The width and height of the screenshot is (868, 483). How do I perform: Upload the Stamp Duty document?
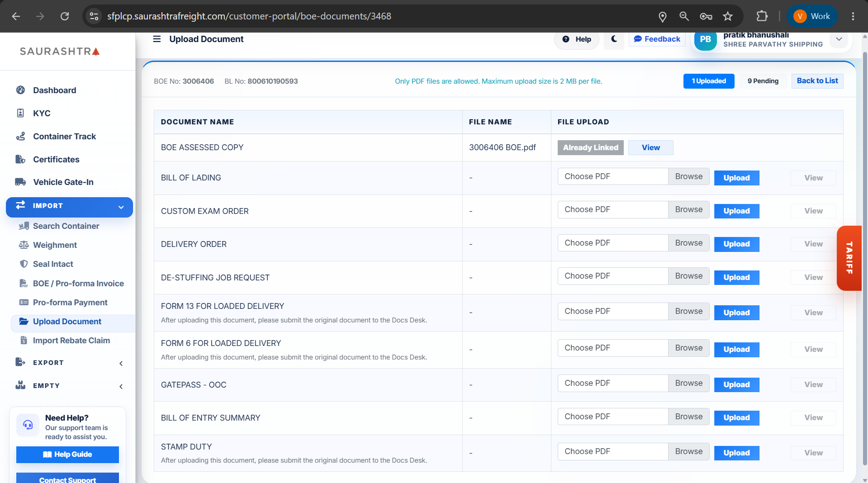(x=736, y=453)
